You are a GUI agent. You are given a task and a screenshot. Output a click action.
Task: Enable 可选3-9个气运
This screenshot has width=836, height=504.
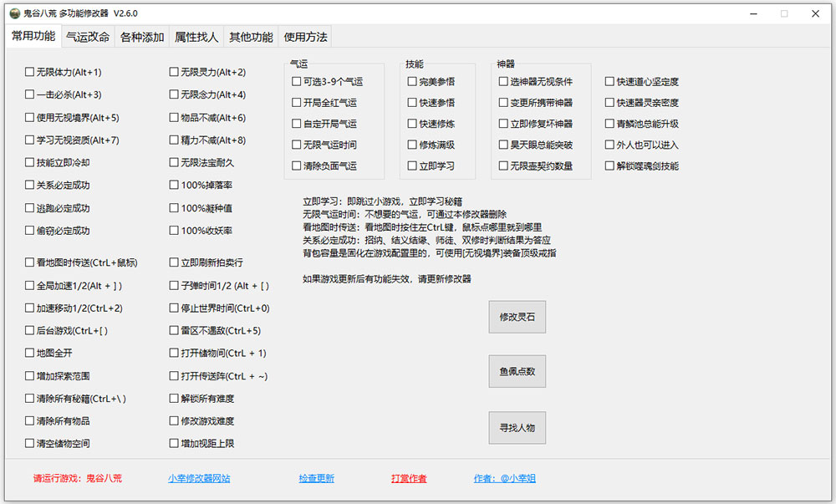(328, 82)
